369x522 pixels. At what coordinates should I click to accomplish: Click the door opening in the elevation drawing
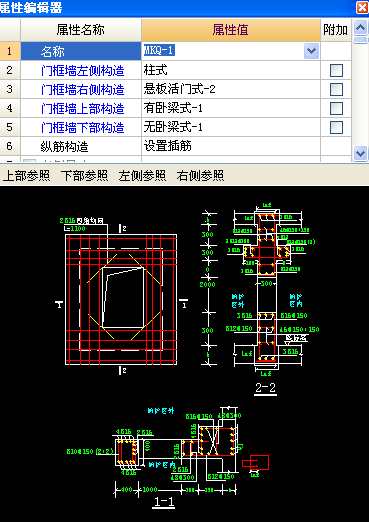pyautogui.click(x=123, y=297)
